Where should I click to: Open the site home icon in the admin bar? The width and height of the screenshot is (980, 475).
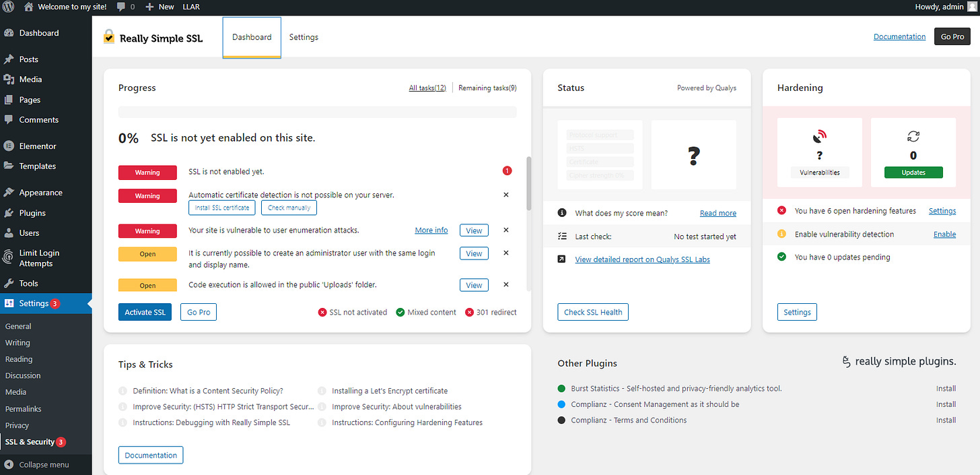click(28, 7)
